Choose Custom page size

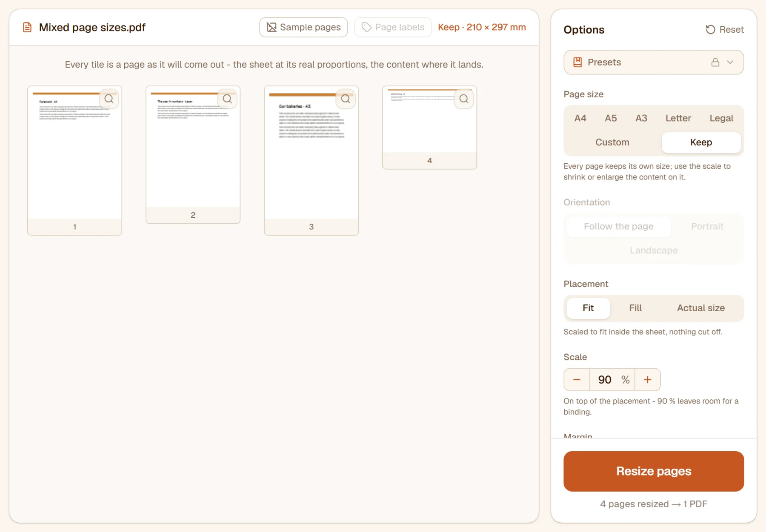(x=612, y=142)
